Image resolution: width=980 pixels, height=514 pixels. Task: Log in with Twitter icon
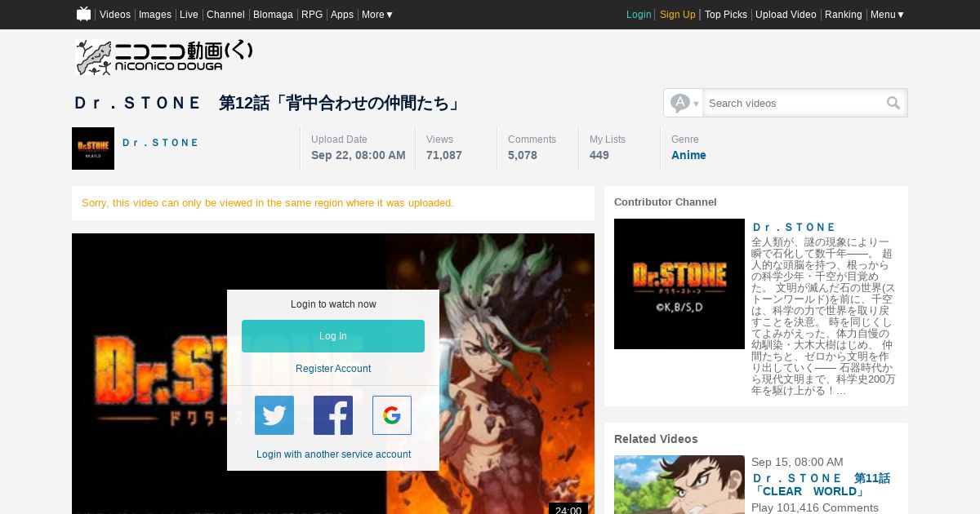click(x=274, y=415)
